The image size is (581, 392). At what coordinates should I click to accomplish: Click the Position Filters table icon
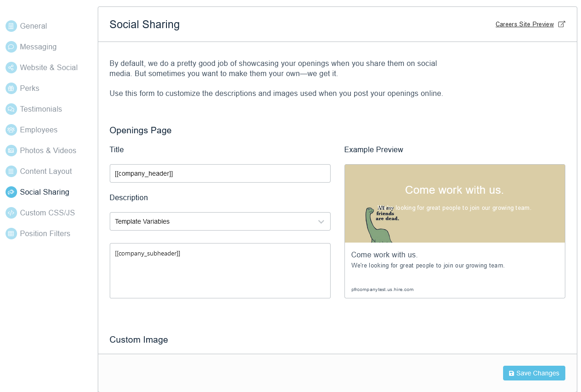(11, 233)
